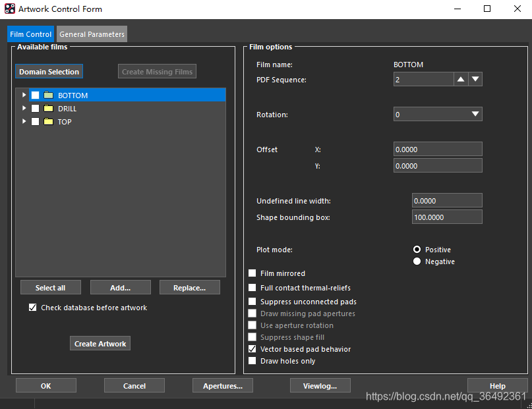Expand the BOTTOM film tree node
Viewport: 532px width, 409px height.
pyautogui.click(x=24, y=95)
